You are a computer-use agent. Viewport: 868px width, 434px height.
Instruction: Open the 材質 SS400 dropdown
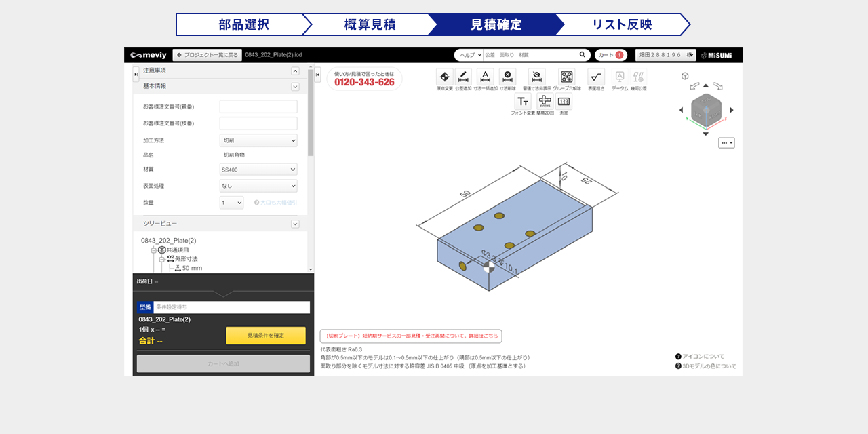pos(258,170)
